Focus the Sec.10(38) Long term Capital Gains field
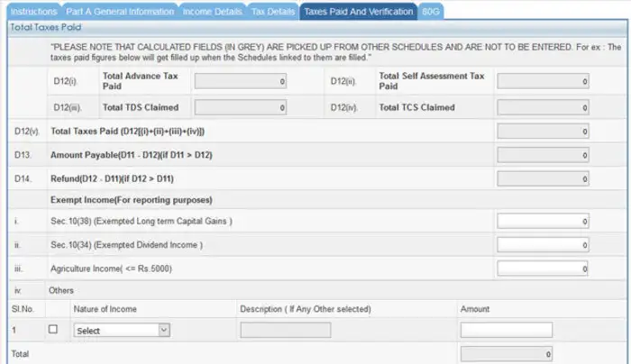Viewport: 631px width, 364px height. 544,222
